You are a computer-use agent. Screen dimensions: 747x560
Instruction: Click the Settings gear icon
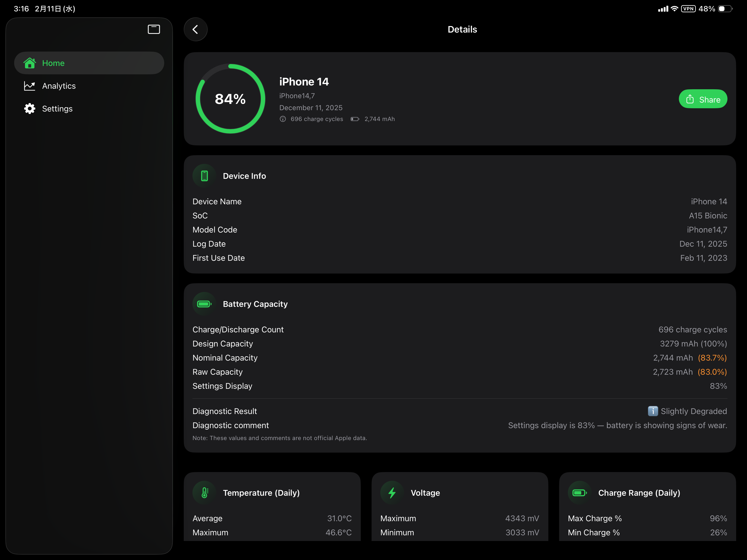pos(30,109)
